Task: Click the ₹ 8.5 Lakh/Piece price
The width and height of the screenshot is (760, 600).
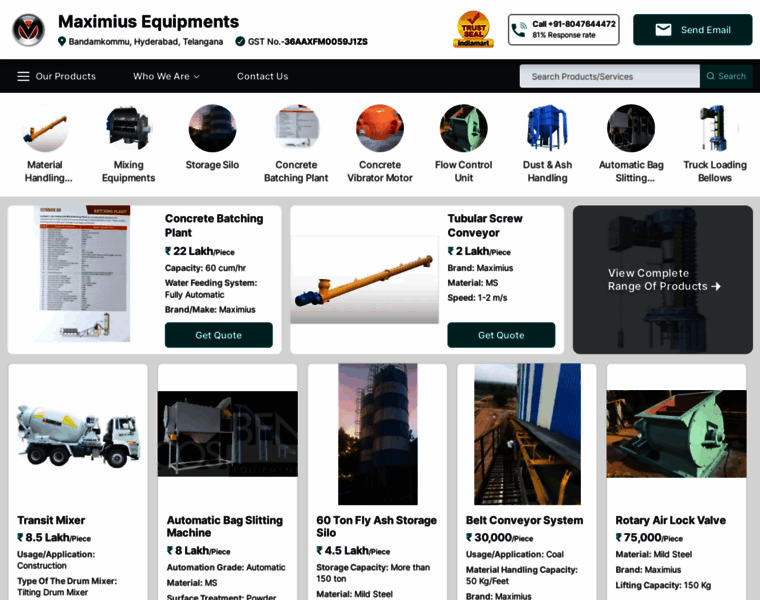Action: coord(54,537)
